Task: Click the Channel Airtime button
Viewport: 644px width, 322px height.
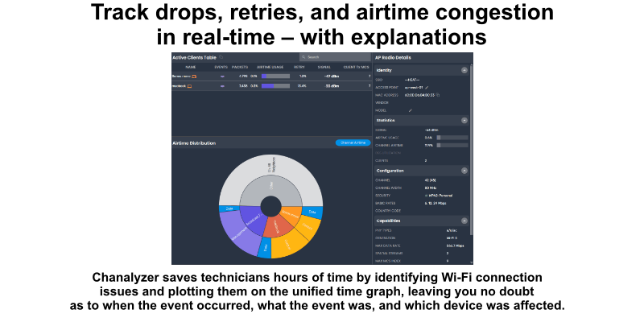Action: [353, 142]
